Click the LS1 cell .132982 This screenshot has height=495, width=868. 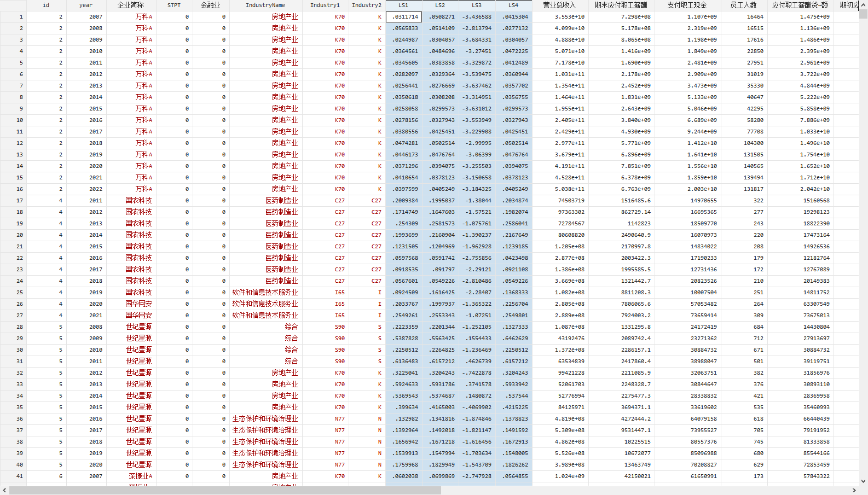point(403,419)
